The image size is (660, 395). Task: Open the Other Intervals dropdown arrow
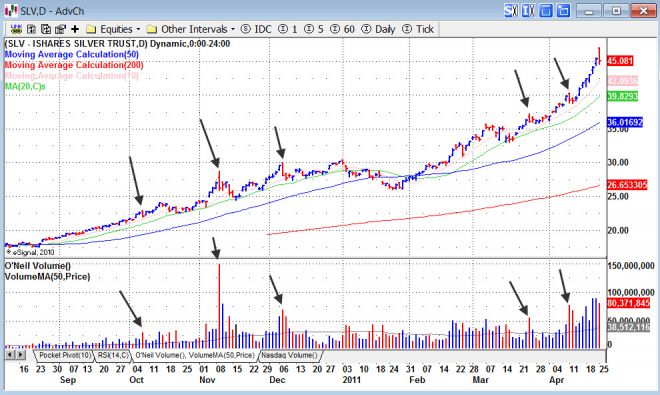click(233, 29)
